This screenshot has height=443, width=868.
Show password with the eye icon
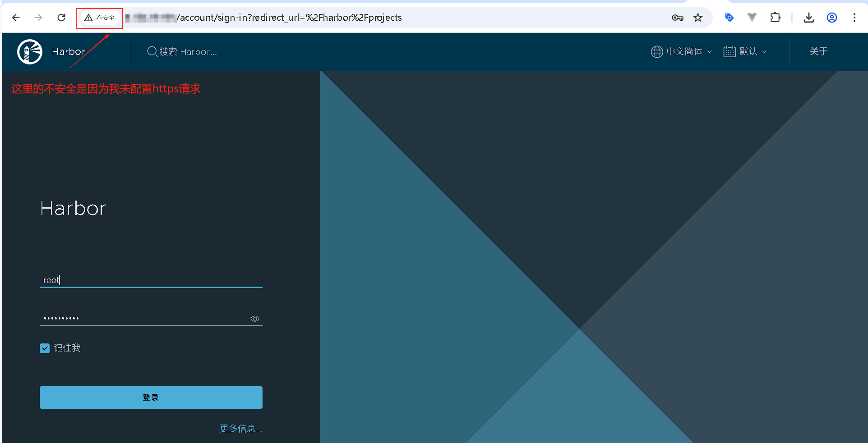[255, 319]
